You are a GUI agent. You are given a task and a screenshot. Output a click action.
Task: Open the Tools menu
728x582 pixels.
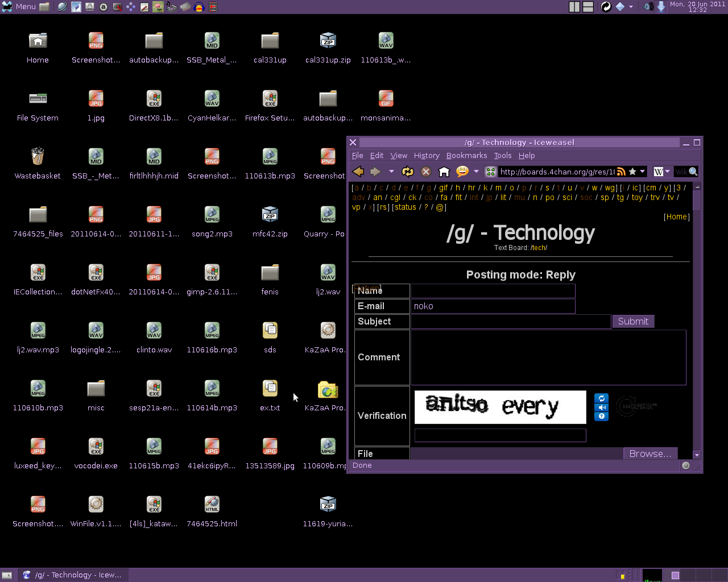click(x=502, y=155)
